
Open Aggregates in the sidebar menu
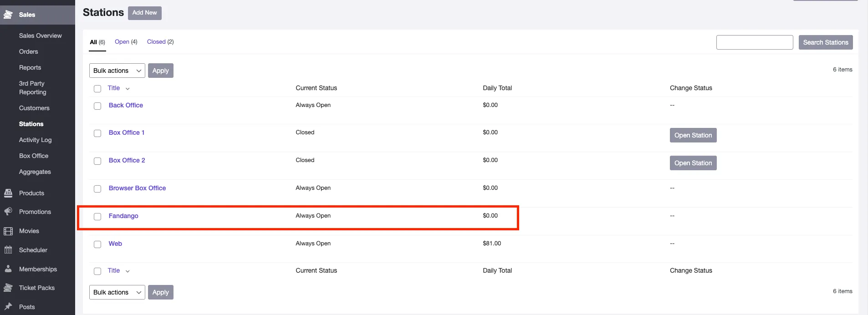pyautogui.click(x=35, y=172)
